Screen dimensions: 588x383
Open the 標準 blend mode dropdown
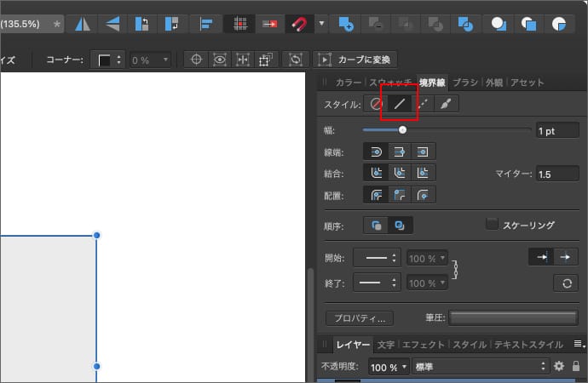click(x=480, y=366)
